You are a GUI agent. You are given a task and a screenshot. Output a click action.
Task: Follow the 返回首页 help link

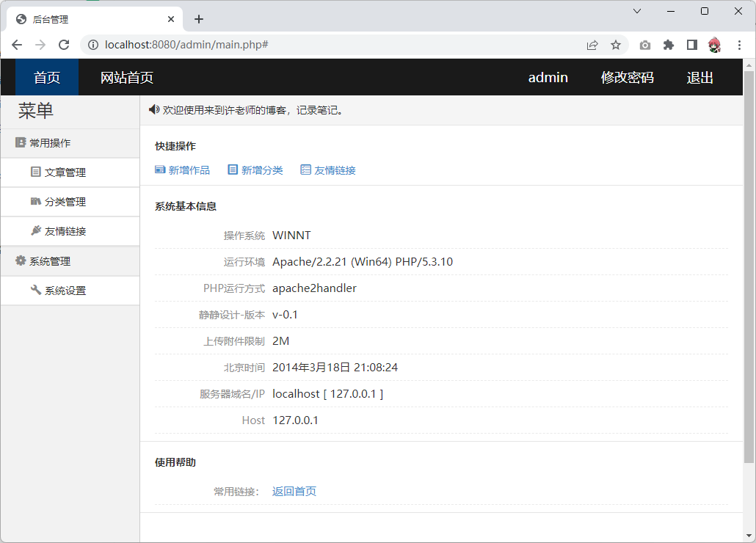coord(294,492)
